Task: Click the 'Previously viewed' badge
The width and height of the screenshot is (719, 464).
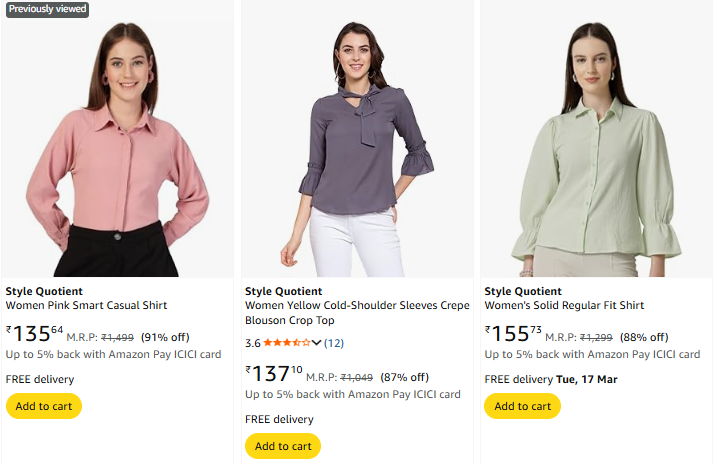Action: (x=47, y=10)
